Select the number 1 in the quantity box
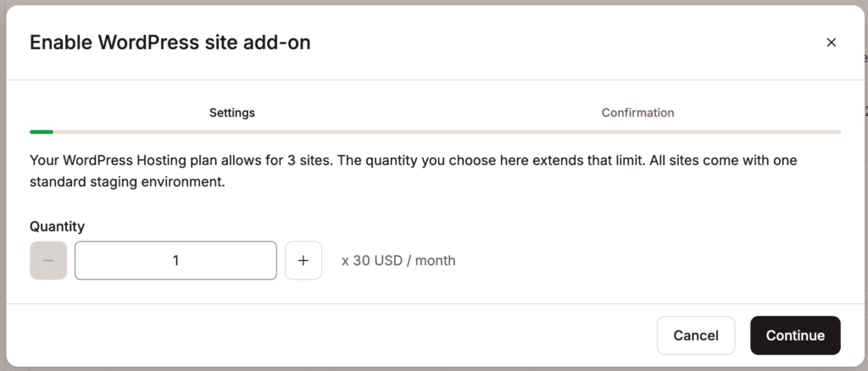 coord(175,260)
